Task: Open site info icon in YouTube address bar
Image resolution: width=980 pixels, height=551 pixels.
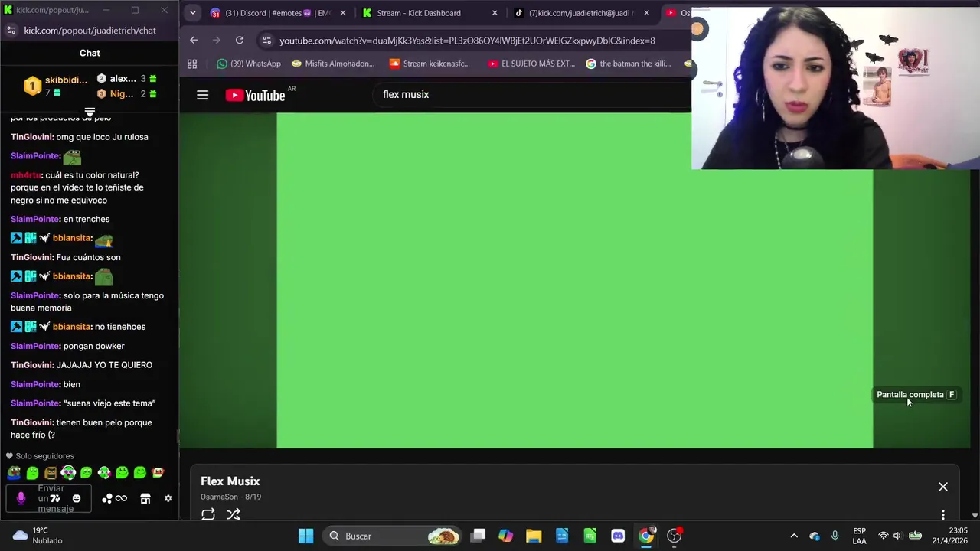Action: coord(266,41)
